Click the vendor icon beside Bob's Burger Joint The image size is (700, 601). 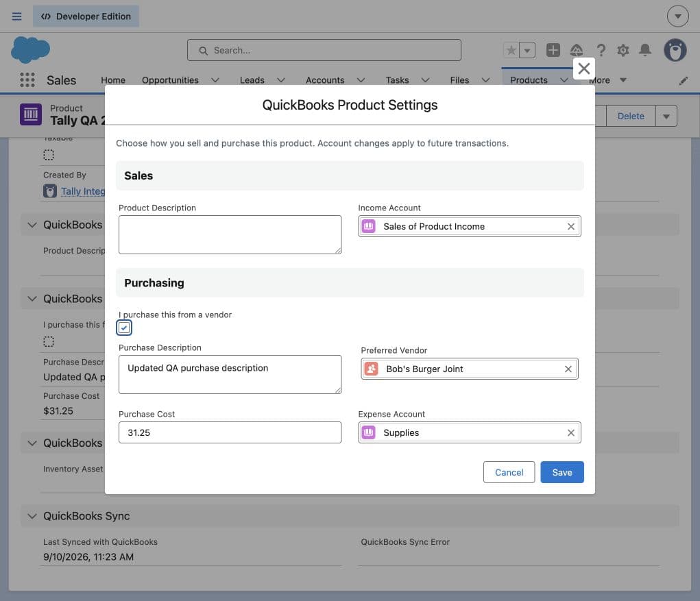(371, 369)
